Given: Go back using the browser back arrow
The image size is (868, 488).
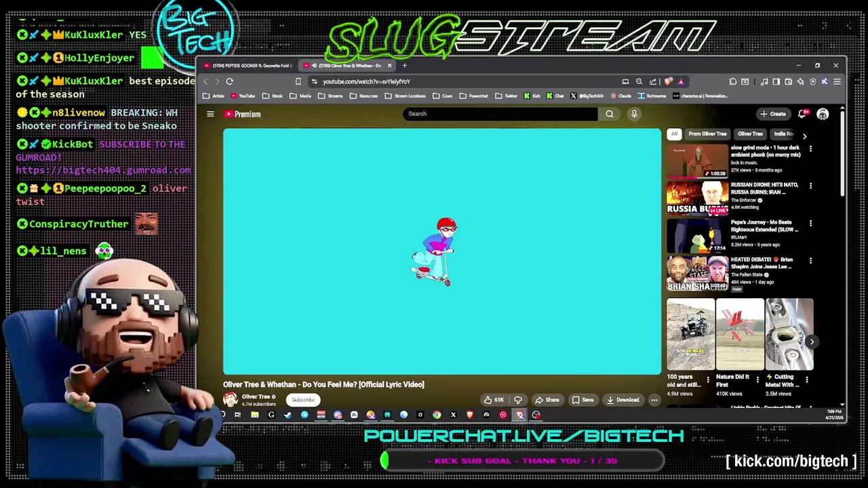Looking at the screenshot, I should (x=206, y=81).
